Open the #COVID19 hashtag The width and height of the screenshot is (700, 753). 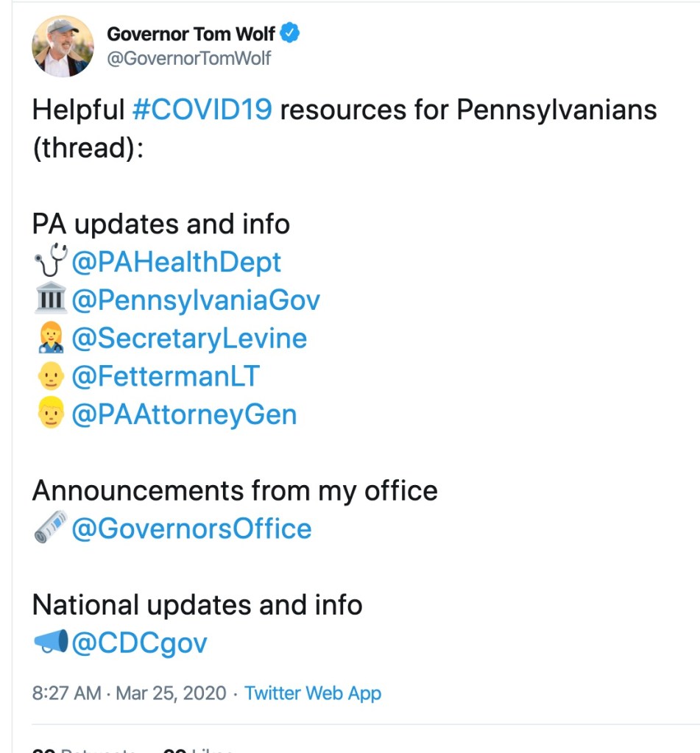(x=202, y=110)
